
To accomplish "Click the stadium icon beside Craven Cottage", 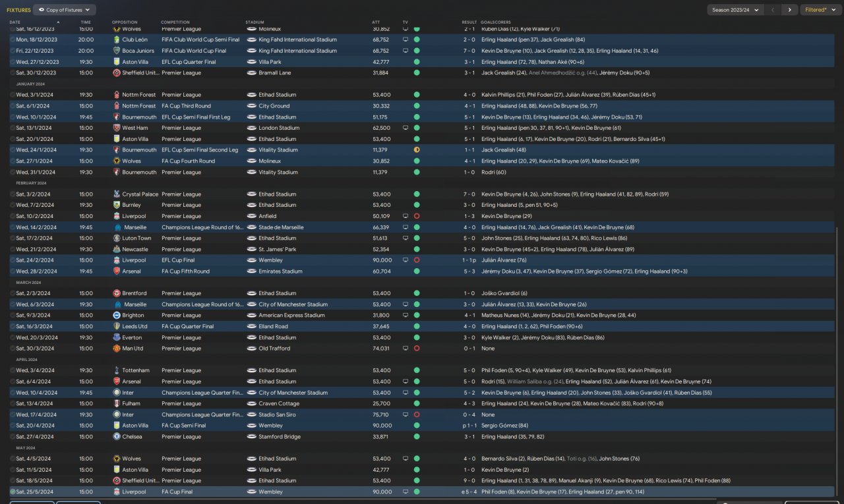I will tap(251, 404).
